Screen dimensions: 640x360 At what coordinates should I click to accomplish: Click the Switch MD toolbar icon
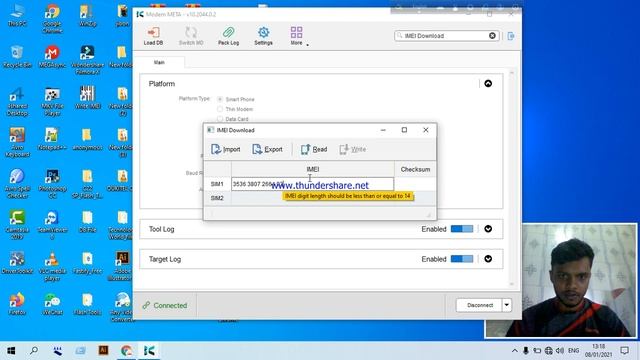(x=191, y=36)
